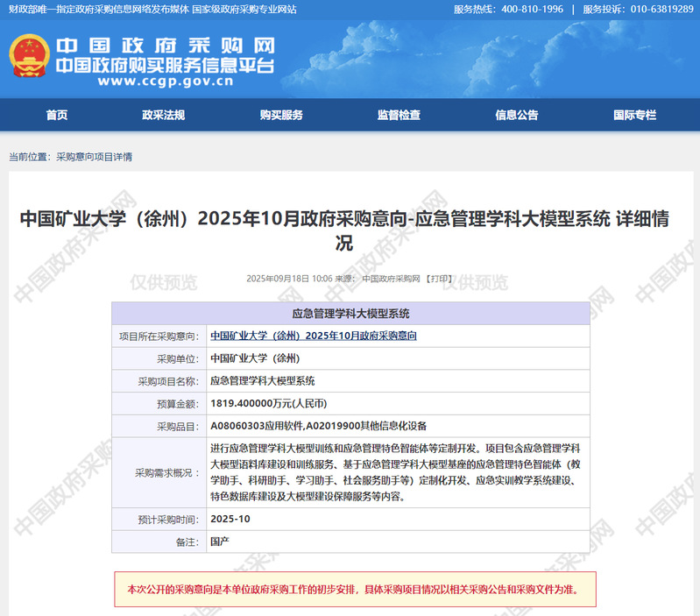Click the 【打印】 print link
Image resolution: width=700 pixels, height=616 pixels.
point(439,279)
